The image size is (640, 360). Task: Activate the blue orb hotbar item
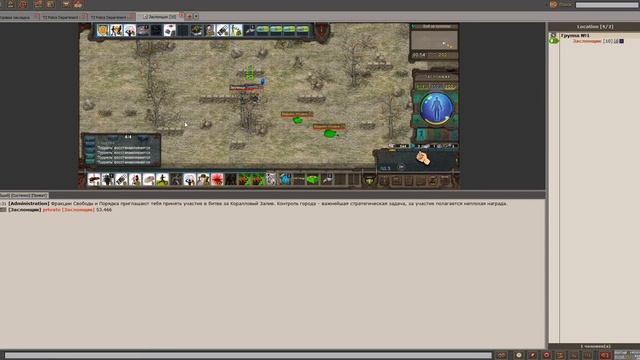pos(285,179)
